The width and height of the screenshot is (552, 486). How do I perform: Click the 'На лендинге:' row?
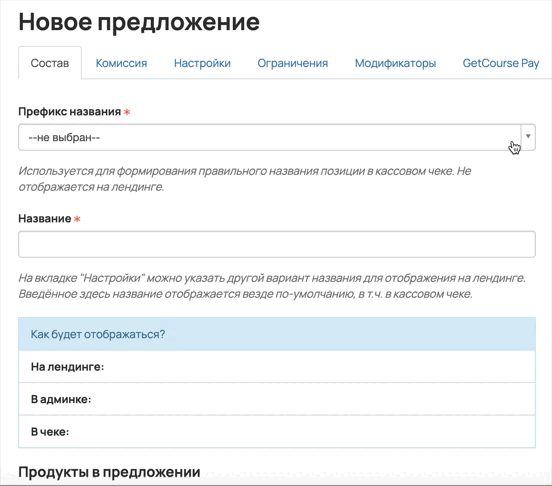[x=277, y=366]
